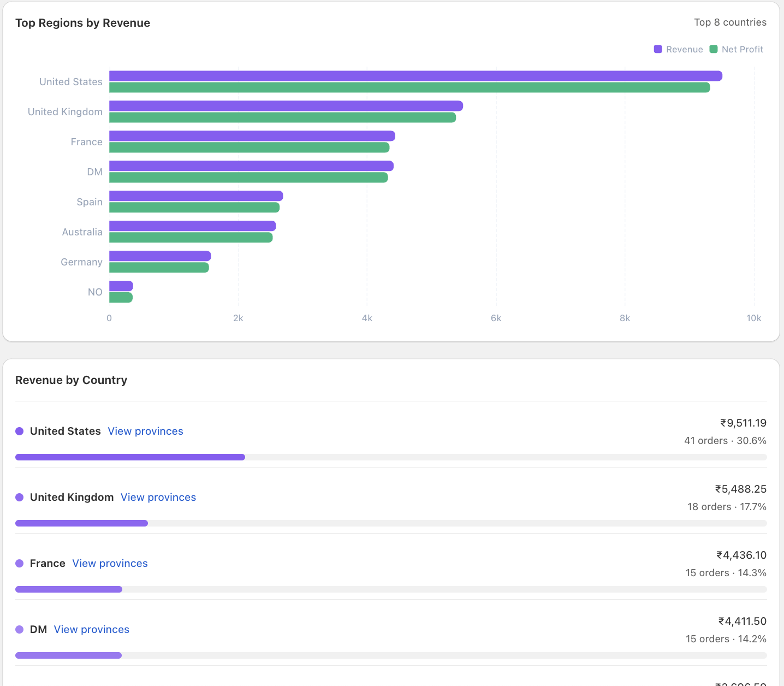Click the Spain axis label in chart

coord(90,202)
